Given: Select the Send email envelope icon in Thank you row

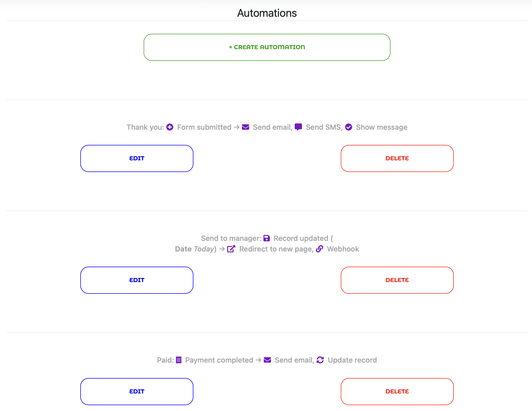Looking at the screenshot, I should (245, 127).
